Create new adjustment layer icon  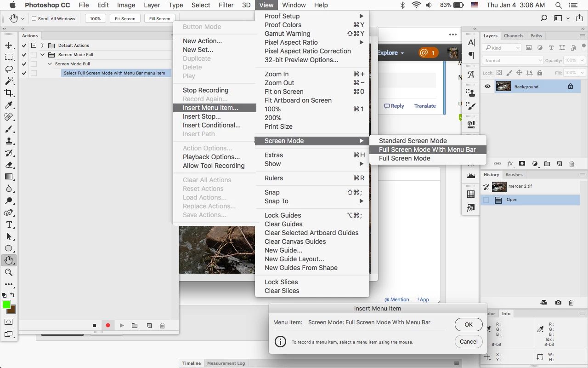(535, 163)
